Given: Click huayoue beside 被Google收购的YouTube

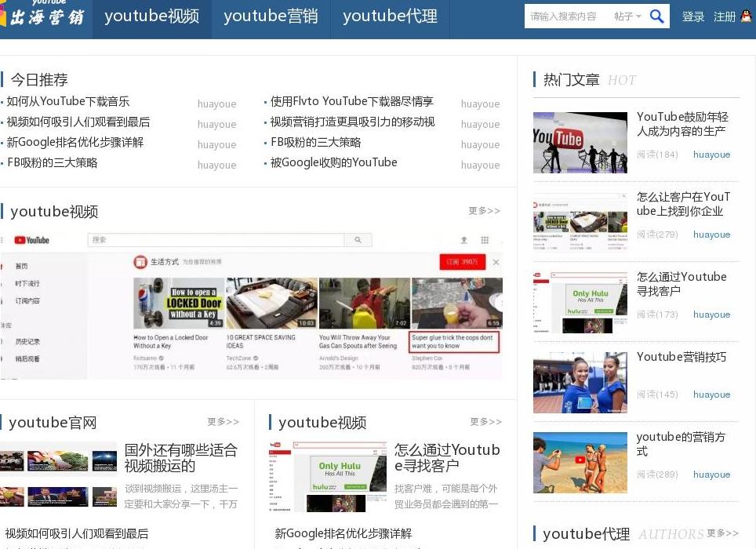Looking at the screenshot, I should tap(480, 165).
